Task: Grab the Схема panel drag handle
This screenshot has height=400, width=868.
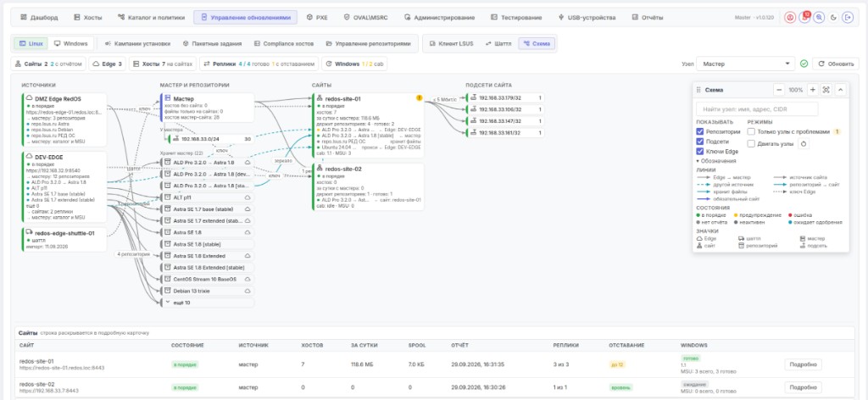Action: point(698,90)
